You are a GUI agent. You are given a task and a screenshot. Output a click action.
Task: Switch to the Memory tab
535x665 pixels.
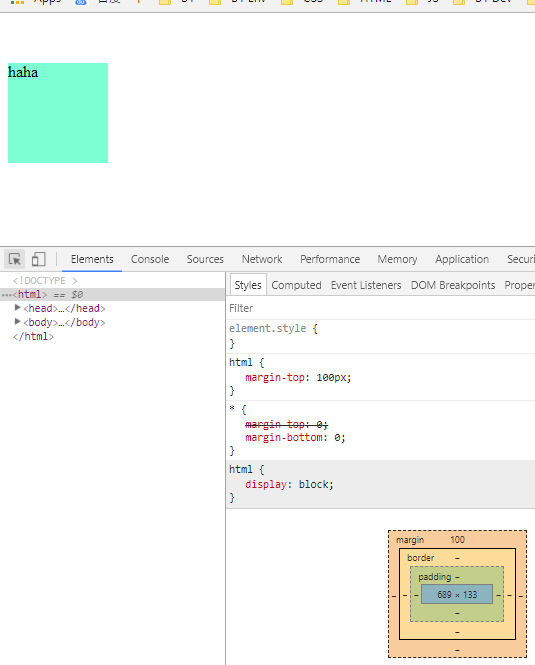pos(397,259)
